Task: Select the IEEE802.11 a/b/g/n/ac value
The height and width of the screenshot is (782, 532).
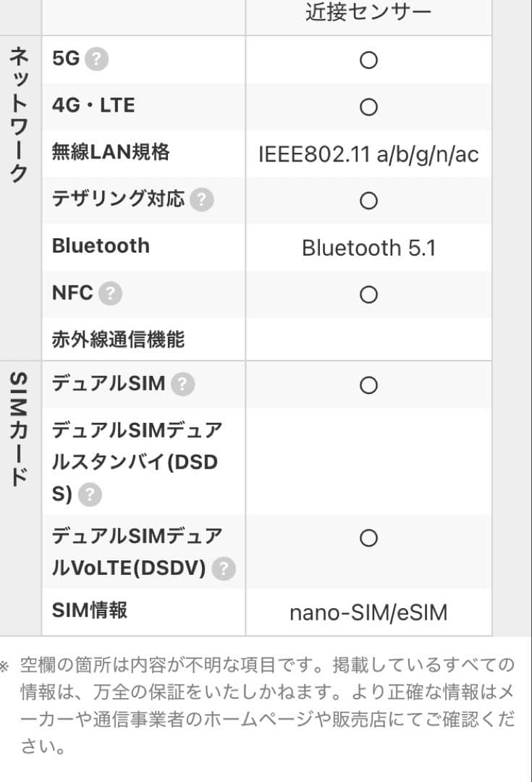Action: [x=368, y=154]
